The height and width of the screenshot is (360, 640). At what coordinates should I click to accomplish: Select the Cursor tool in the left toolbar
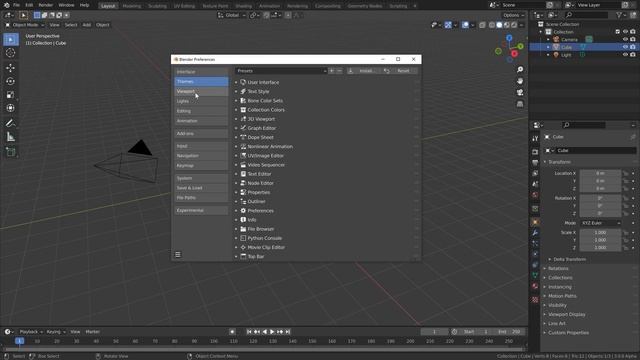pyautogui.click(x=11, y=53)
